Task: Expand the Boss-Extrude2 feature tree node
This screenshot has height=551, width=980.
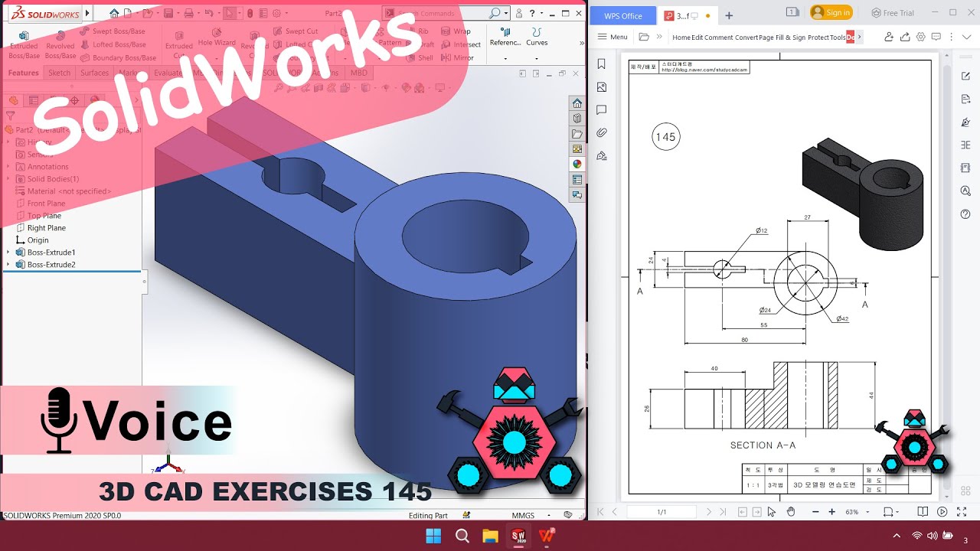Action: tap(9, 265)
